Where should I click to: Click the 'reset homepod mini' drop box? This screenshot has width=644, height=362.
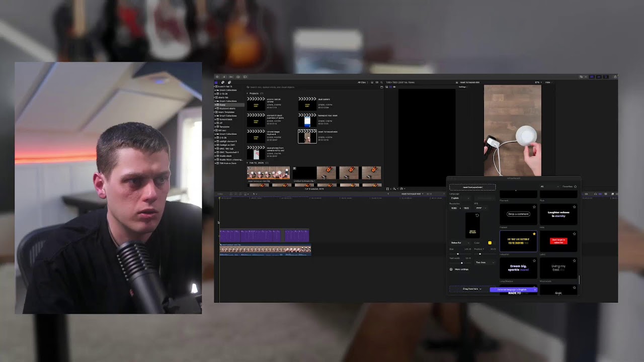point(472,187)
